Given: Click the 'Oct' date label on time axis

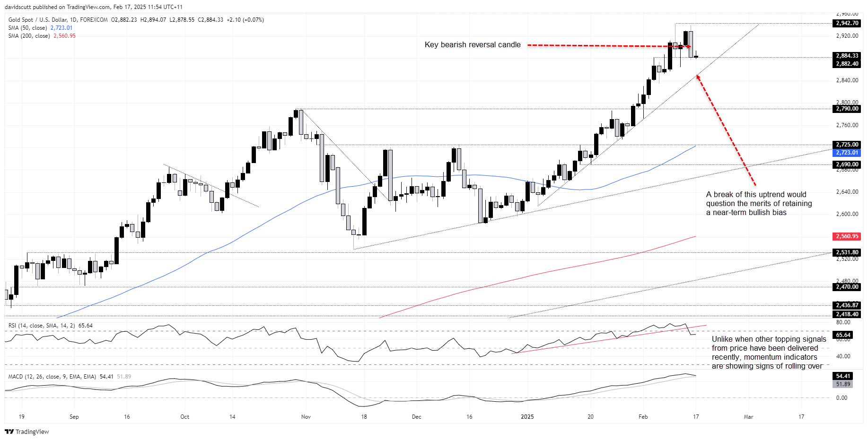Looking at the screenshot, I should [x=184, y=417].
